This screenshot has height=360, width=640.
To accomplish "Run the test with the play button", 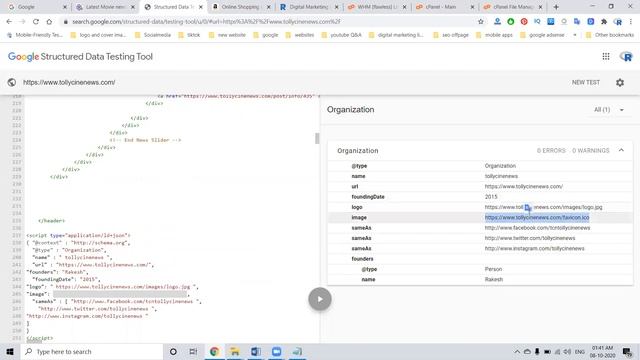I will click(320, 299).
